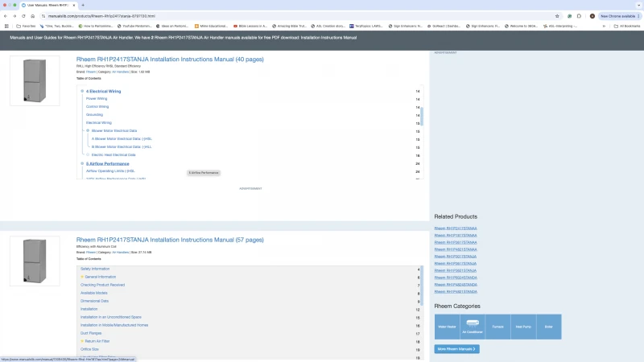
Task: Open "One, Two, Buckle" bookmark
Action: click(x=56, y=26)
